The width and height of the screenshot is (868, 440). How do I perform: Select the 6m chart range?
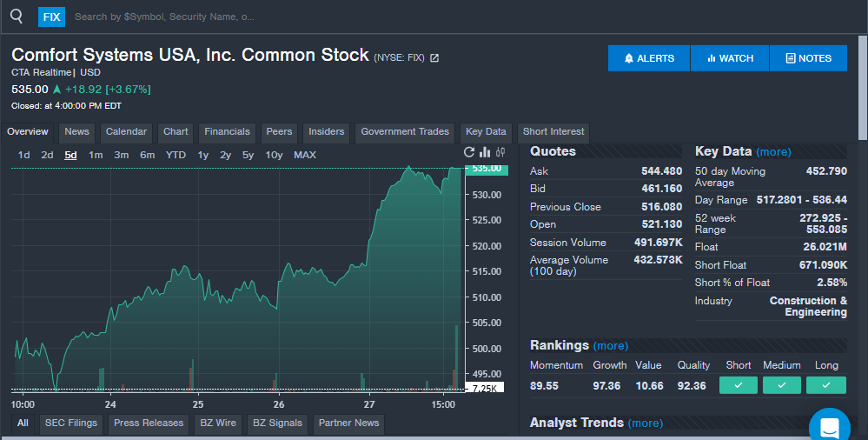click(147, 155)
